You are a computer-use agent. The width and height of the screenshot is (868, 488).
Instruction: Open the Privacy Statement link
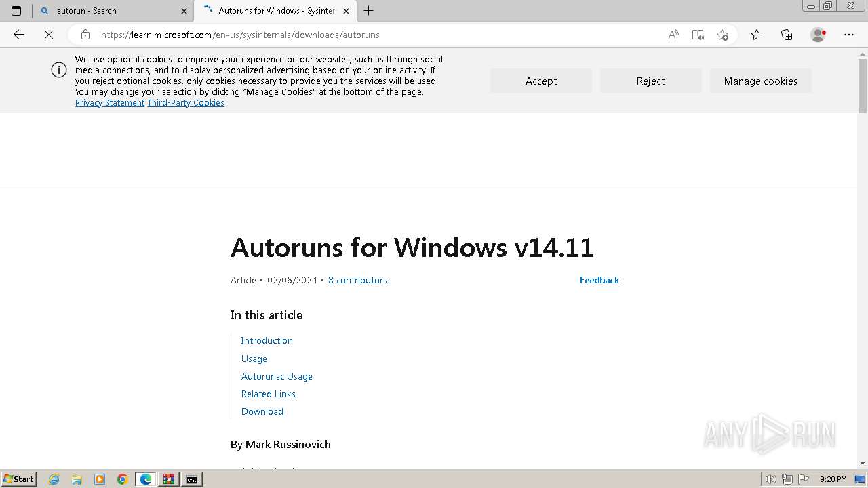coord(110,103)
